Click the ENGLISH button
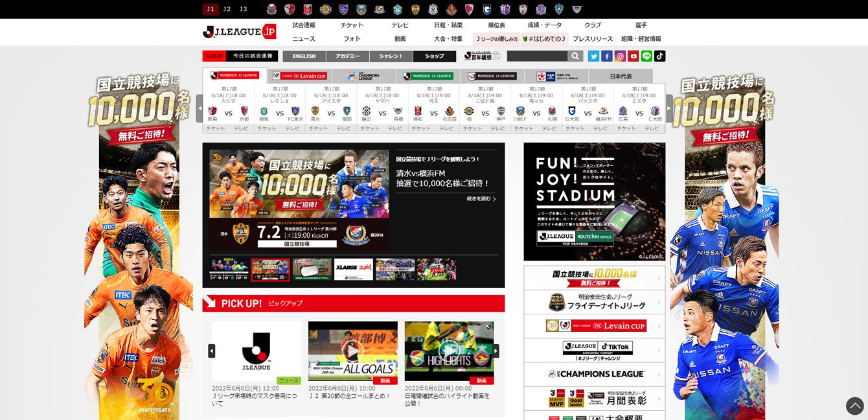The image size is (868, 420). [x=304, y=56]
